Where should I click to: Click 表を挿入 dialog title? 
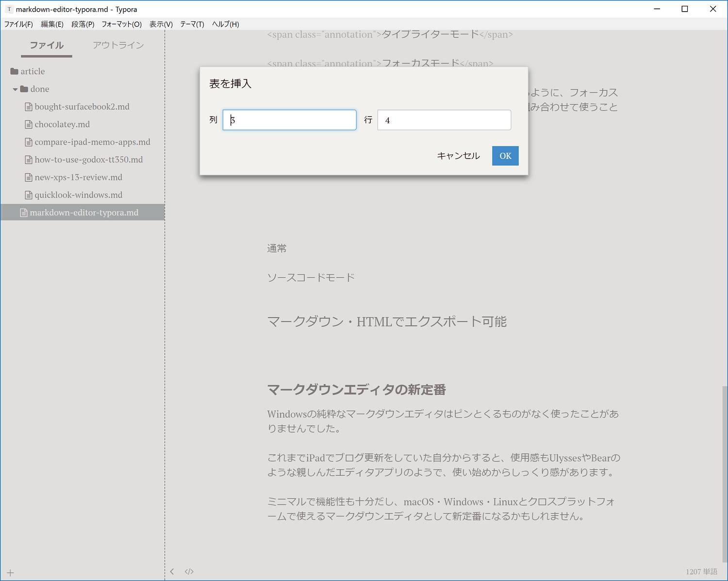(x=231, y=83)
